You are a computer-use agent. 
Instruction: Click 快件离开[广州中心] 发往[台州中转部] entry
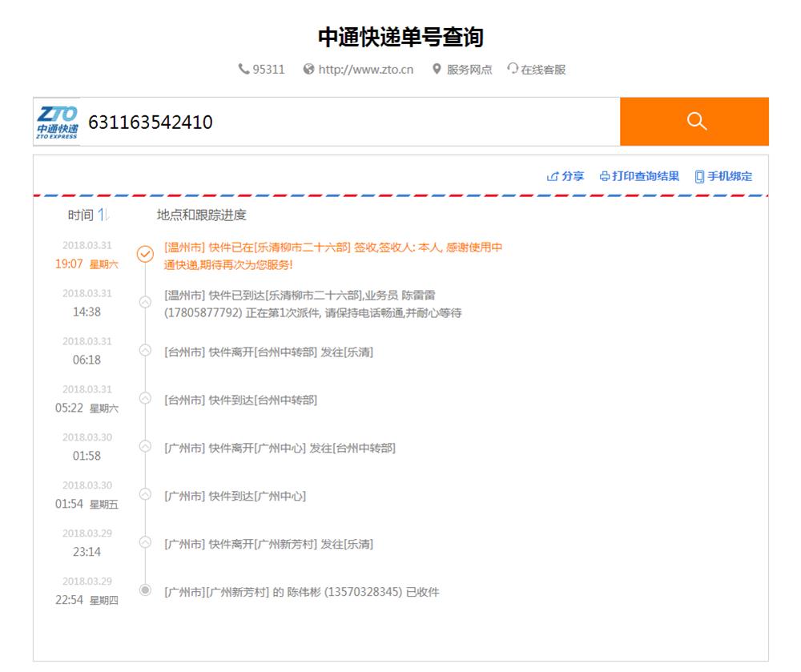[280, 448]
